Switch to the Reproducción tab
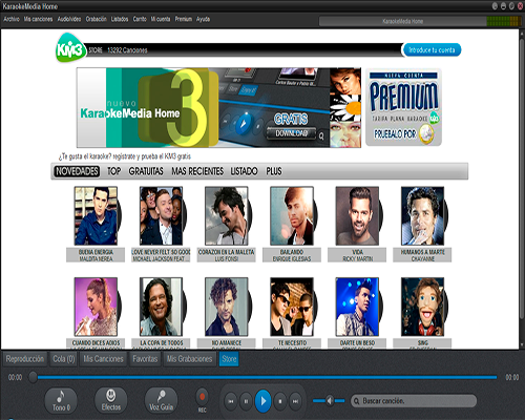 click(x=25, y=359)
